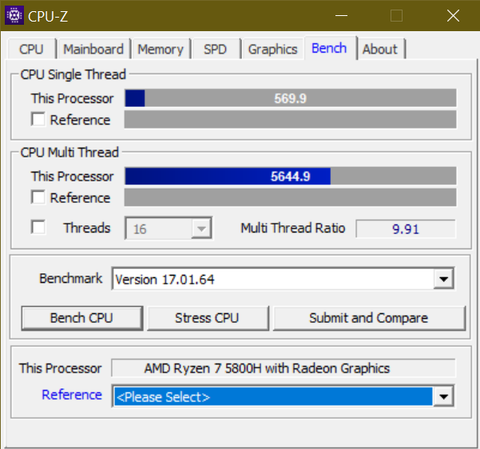This screenshot has height=449, width=480.
Task: Expand the Benchmark version dropdown
Action: click(x=283, y=279)
